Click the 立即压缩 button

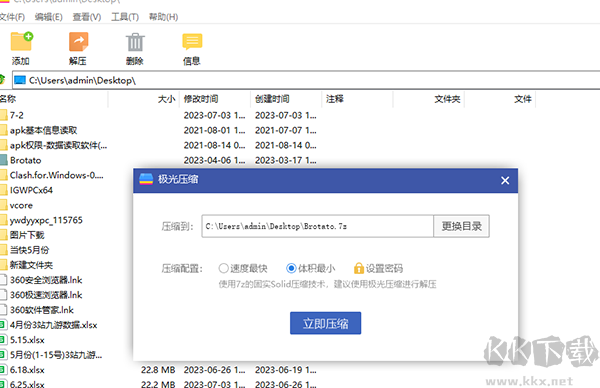coord(326,323)
